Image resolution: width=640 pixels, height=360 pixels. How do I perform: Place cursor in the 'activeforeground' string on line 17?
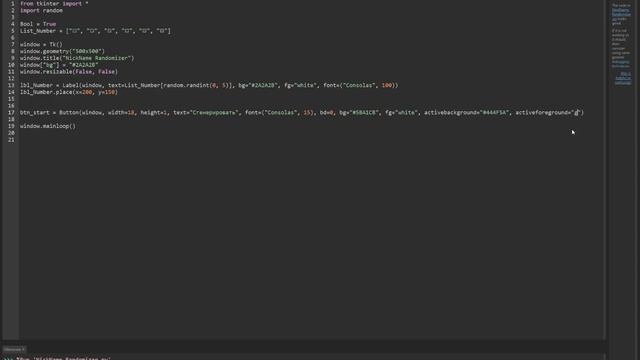[577, 113]
